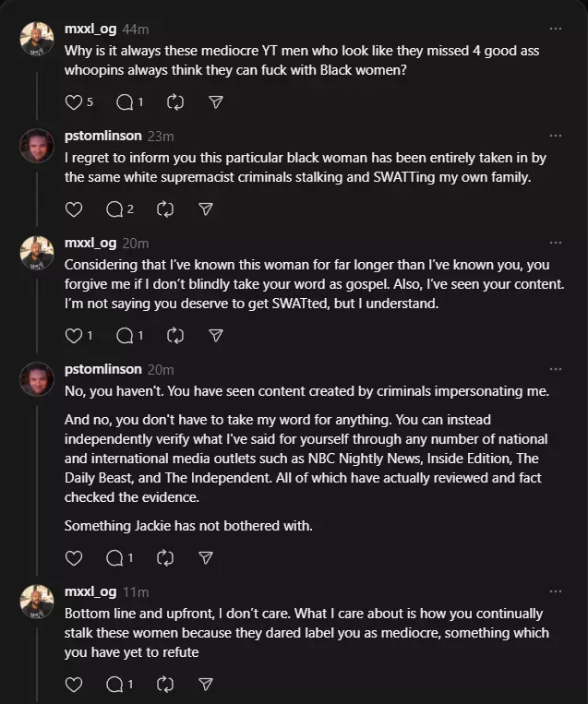Like pstomlinson's 23m reply
588x704 pixels.
tap(74, 209)
